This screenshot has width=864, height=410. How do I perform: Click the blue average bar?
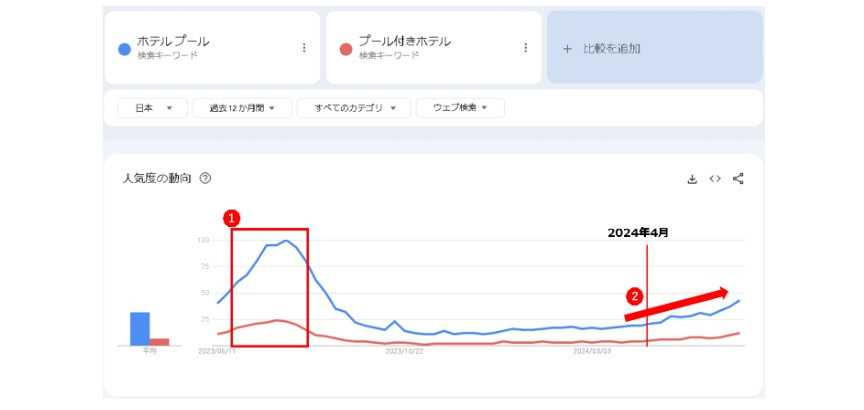(140, 329)
